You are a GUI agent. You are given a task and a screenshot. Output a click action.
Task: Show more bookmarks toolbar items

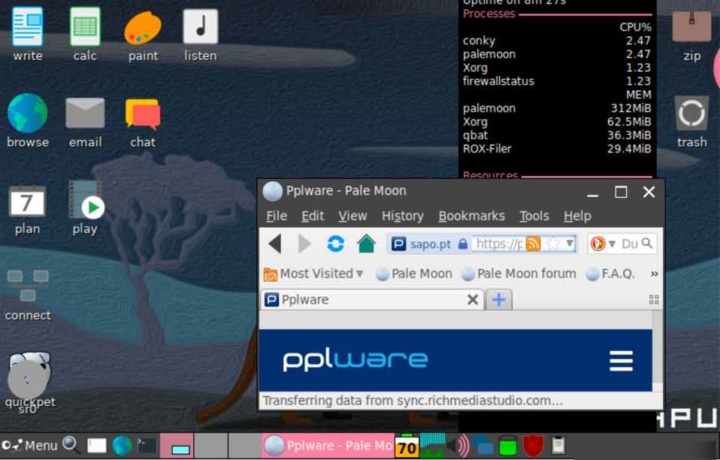tap(654, 273)
